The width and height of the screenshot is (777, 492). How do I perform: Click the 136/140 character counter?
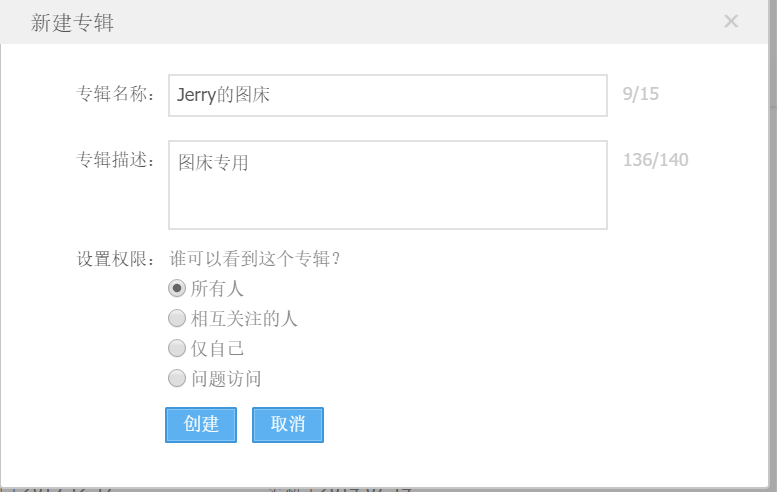click(655, 160)
